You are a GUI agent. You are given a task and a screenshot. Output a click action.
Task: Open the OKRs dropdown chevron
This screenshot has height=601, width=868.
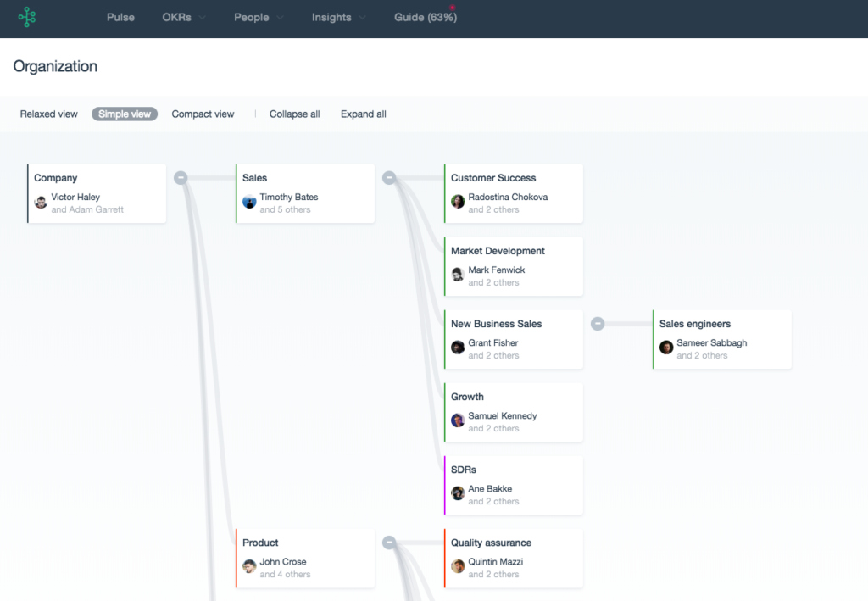(x=202, y=18)
